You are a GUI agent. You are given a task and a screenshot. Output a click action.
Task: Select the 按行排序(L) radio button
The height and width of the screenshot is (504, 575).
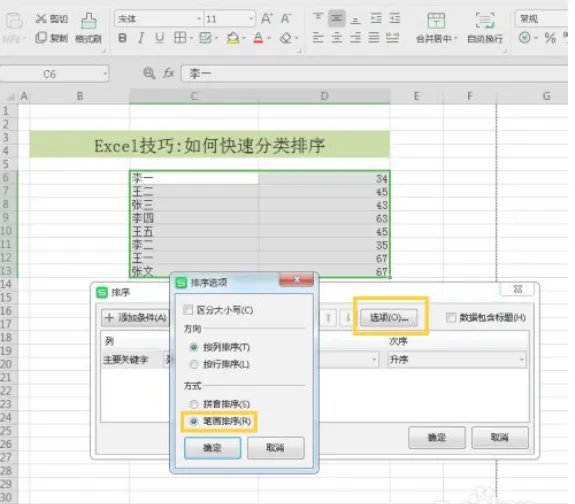pyautogui.click(x=194, y=364)
